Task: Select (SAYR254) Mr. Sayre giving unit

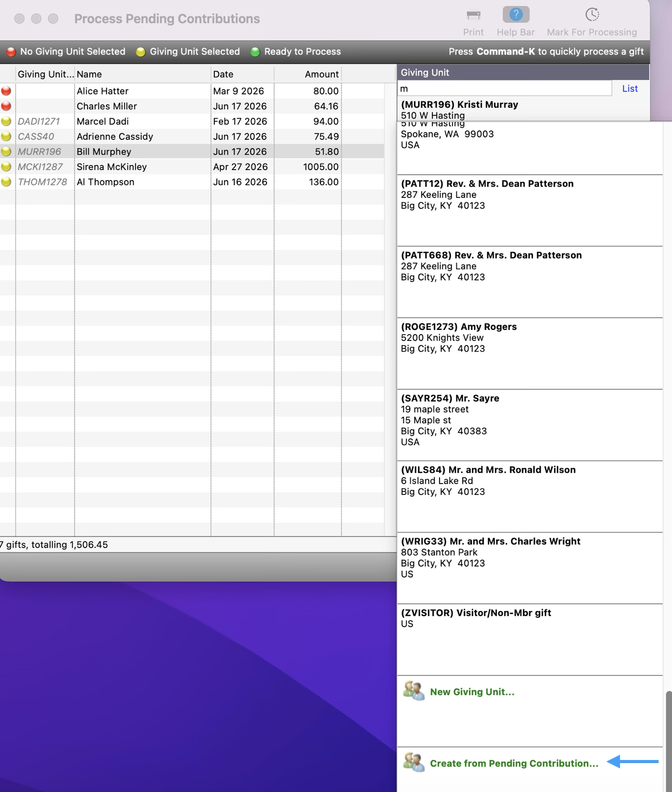Action: point(529,425)
